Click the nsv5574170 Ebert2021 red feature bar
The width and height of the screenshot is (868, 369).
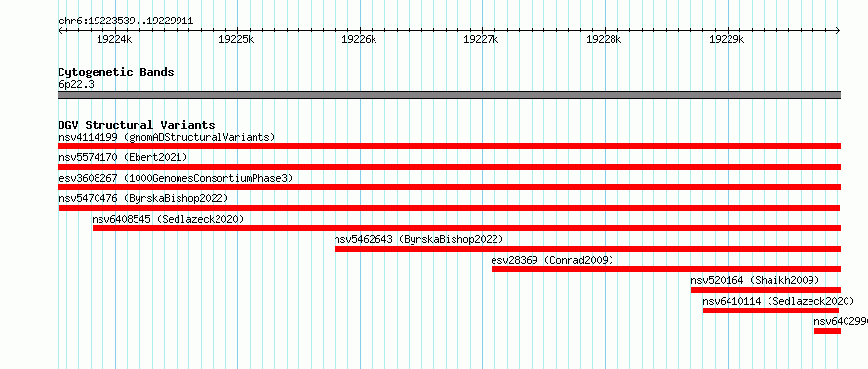click(449, 167)
